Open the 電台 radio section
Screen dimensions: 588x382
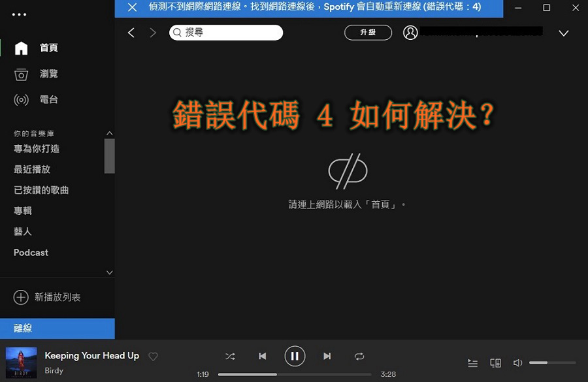click(49, 99)
